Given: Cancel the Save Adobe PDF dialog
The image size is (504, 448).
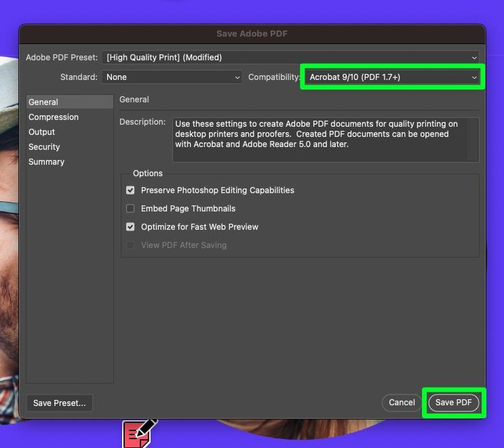Looking at the screenshot, I should pyautogui.click(x=402, y=403).
